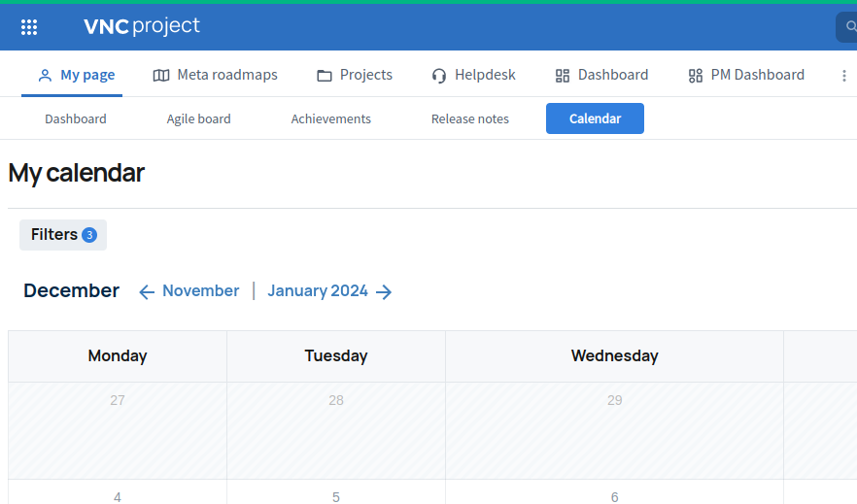Click the Helpdesk headset icon

(x=439, y=76)
